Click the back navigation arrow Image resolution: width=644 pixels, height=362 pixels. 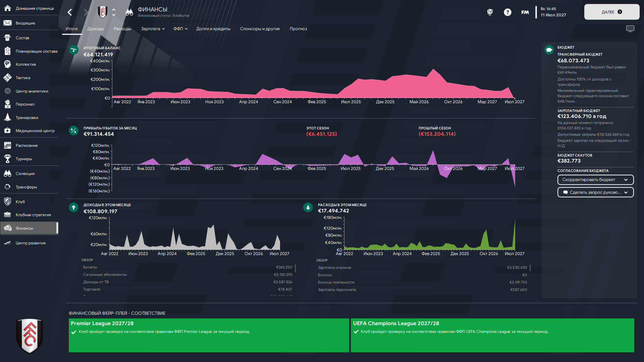click(x=70, y=12)
